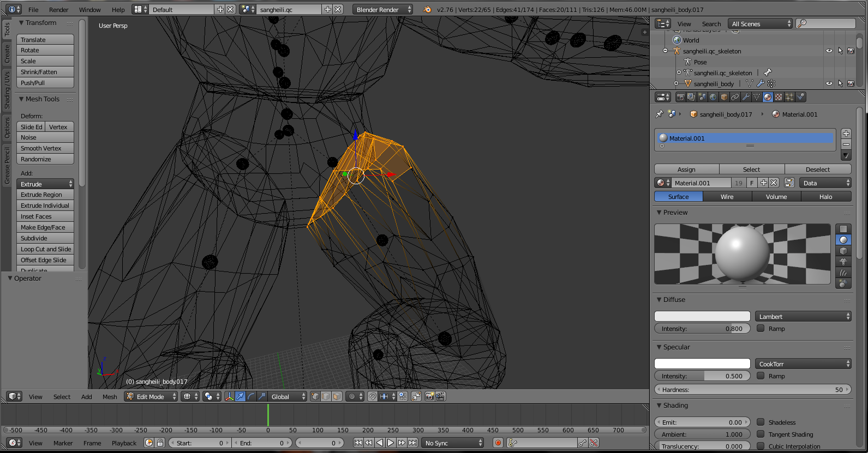Image resolution: width=868 pixels, height=453 pixels.
Task: Open the Render menu in top bar
Action: [x=58, y=10]
